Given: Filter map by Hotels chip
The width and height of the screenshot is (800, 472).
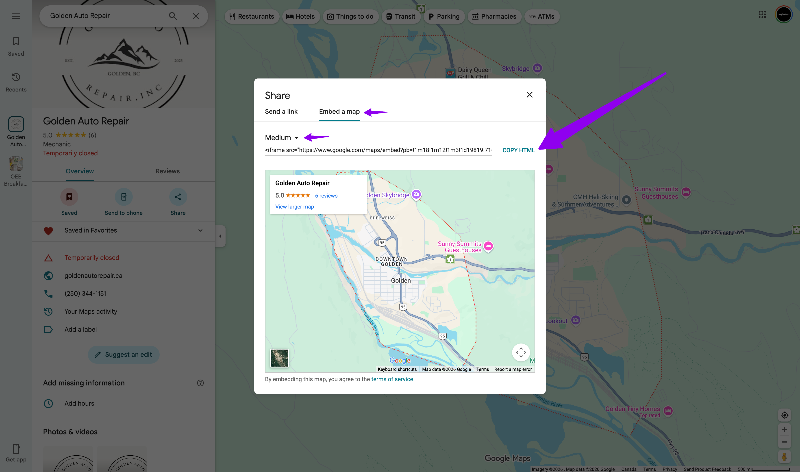Looking at the screenshot, I should 301,16.
